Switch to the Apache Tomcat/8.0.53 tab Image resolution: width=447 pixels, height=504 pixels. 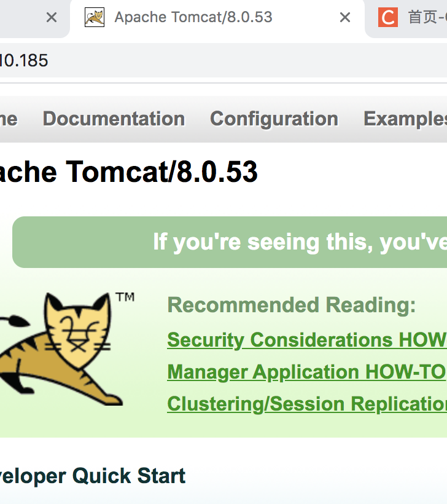click(217, 18)
